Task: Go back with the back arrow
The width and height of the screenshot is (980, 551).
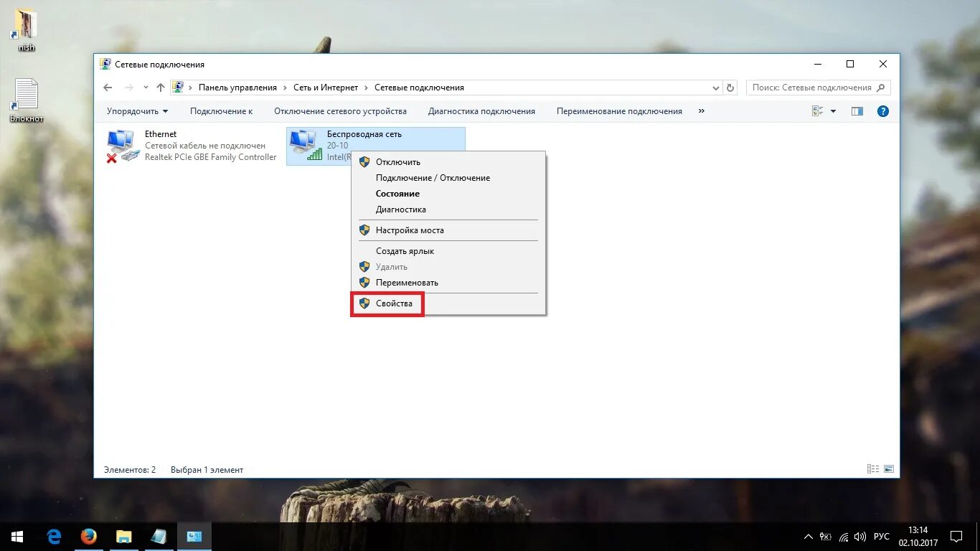Action: (108, 88)
